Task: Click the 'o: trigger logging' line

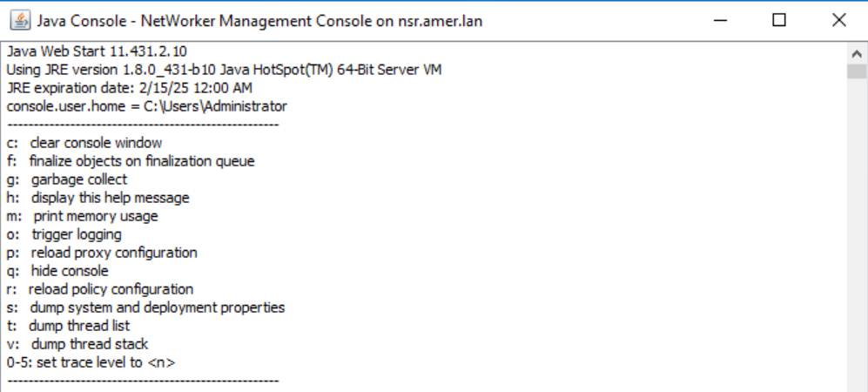Action: (64, 234)
